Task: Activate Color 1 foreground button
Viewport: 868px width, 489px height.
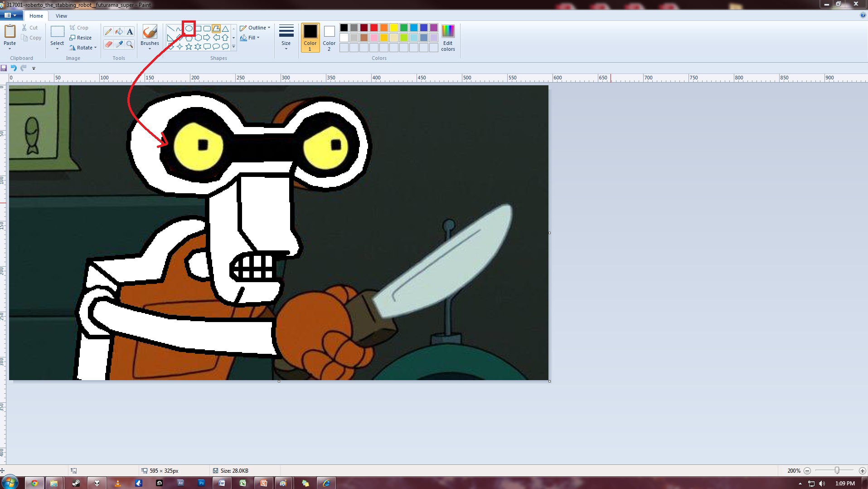Action: point(310,37)
